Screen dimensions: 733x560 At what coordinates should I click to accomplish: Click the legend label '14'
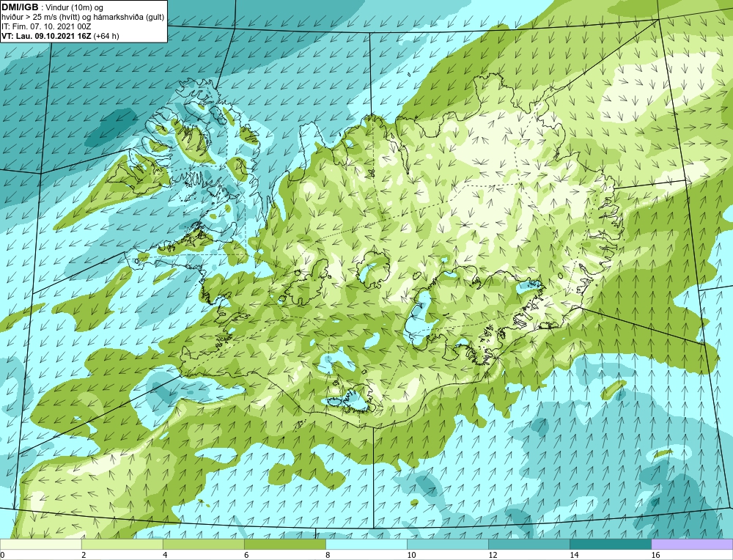574,555
